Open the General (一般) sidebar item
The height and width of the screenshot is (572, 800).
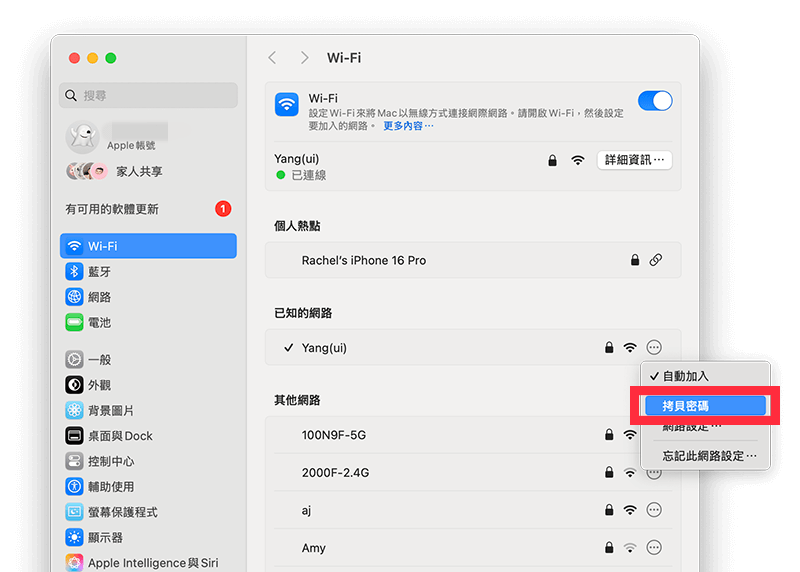pyautogui.click(x=148, y=359)
